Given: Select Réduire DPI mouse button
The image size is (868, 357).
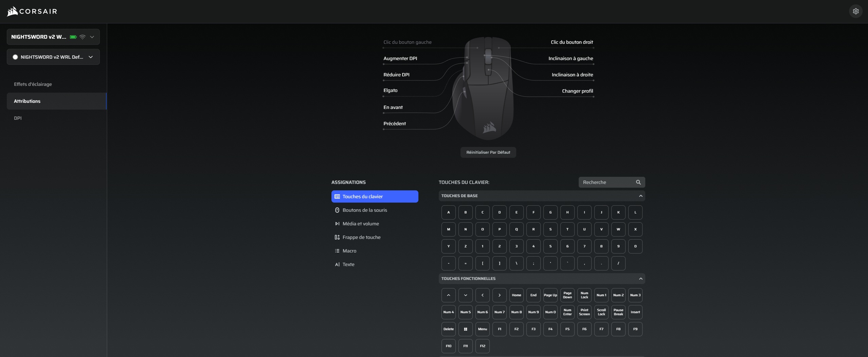Looking at the screenshot, I should point(397,75).
